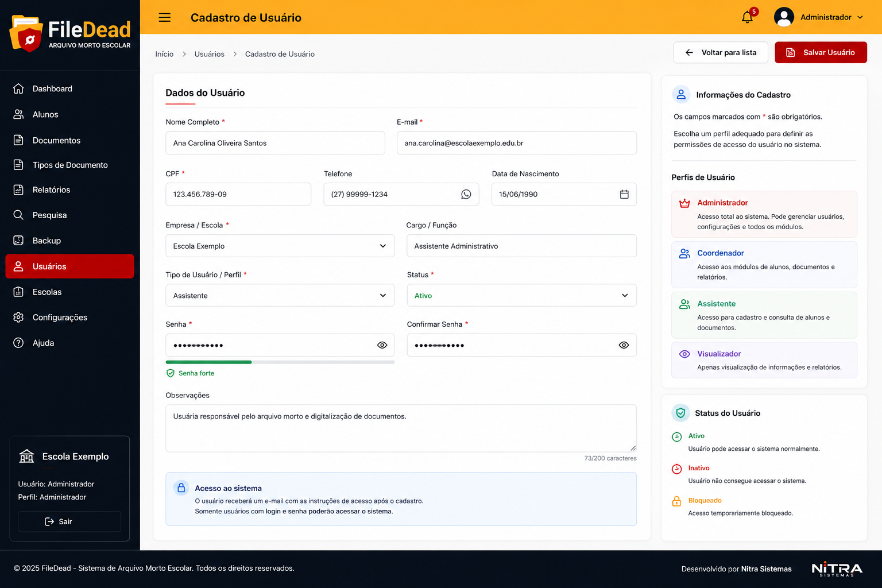
Task: Click the Ajuda question mark icon
Action: [x=18, y=343]
